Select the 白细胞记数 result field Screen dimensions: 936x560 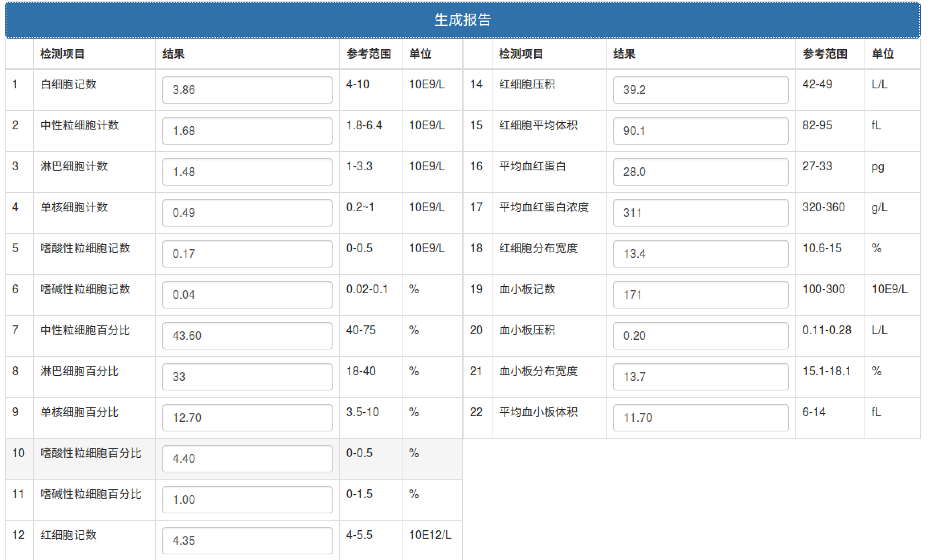[247, 90]
